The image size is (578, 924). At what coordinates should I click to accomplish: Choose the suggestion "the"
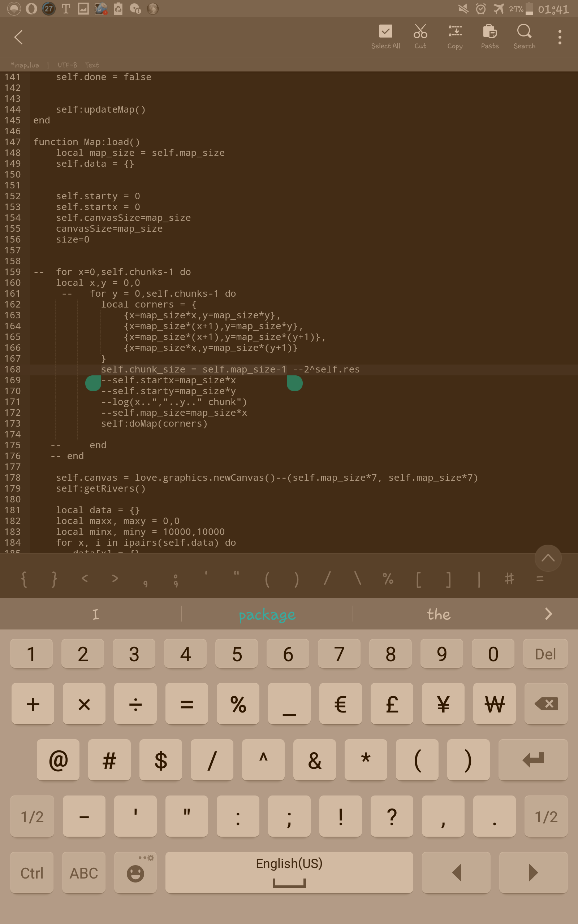pos(439,614)
